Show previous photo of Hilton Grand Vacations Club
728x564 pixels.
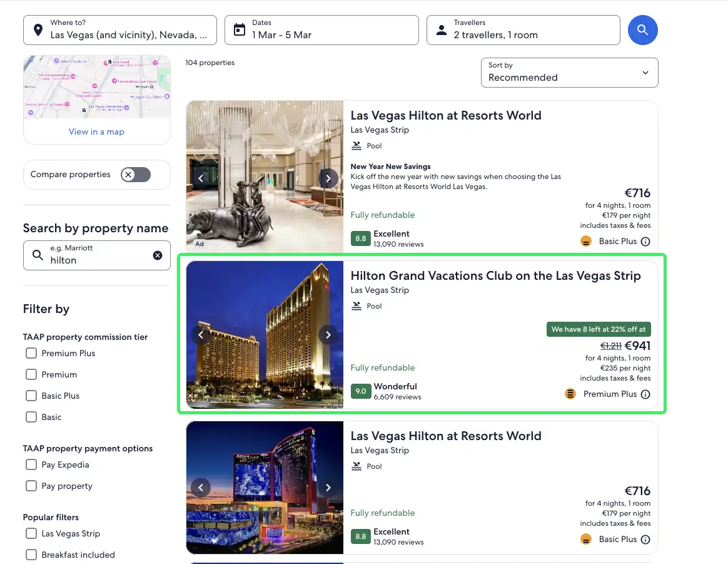coord(201,335)
